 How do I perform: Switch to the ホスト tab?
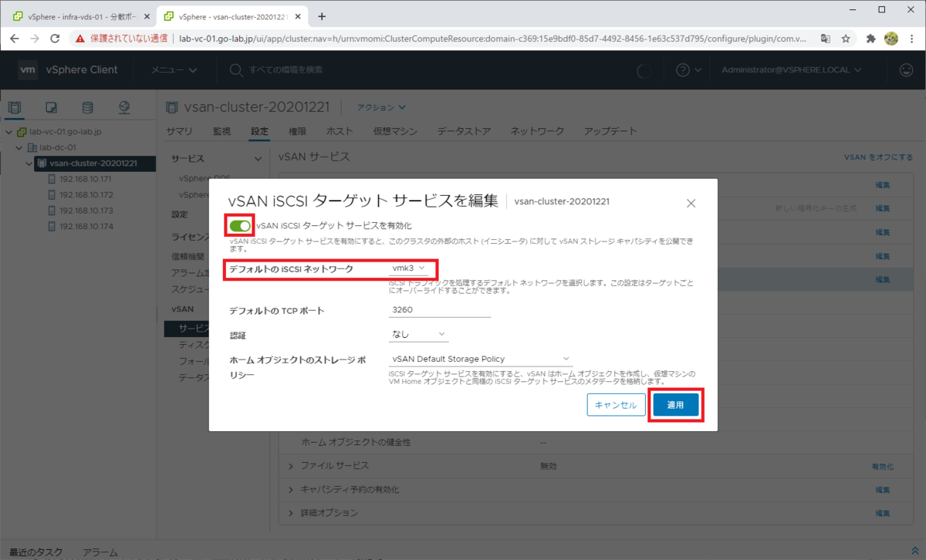click(x=340, y=131)
